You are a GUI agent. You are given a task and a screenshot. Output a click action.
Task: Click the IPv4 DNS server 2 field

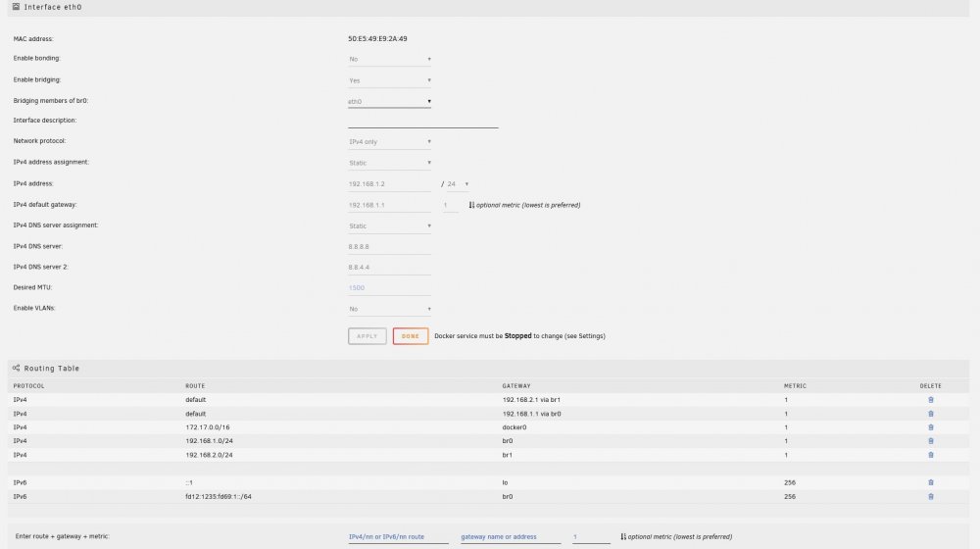(x=389, y=267)
